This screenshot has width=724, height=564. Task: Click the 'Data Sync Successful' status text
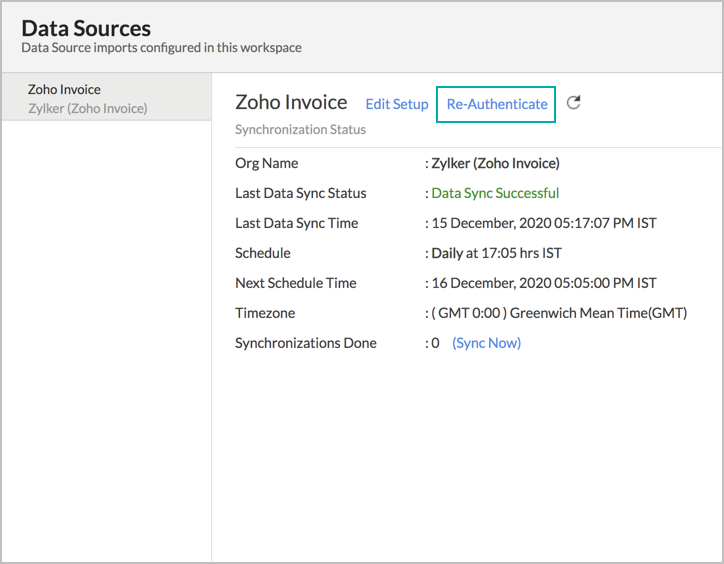pyautogui.click(x=495, y=193)
